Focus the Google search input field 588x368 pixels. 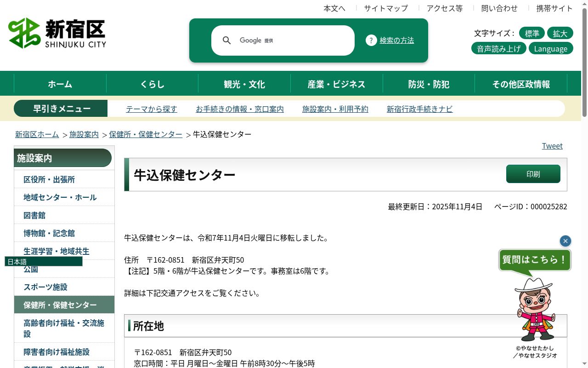coord(283,40)
